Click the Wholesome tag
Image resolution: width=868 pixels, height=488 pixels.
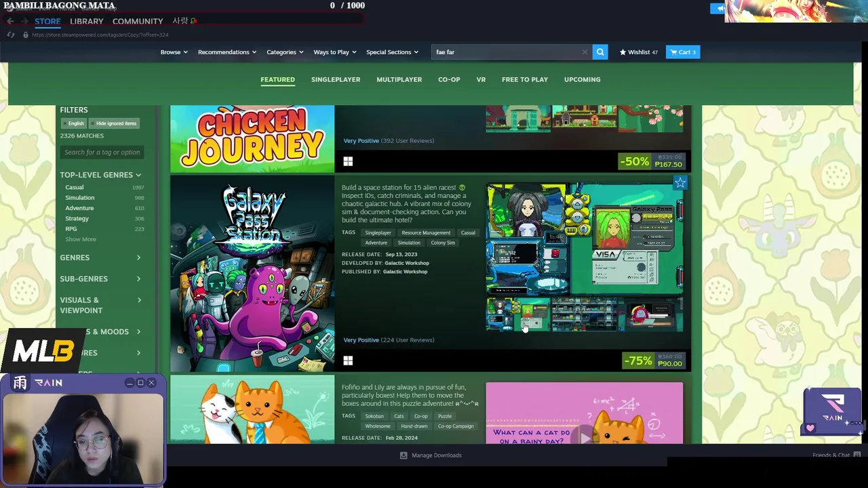point(378,426)
